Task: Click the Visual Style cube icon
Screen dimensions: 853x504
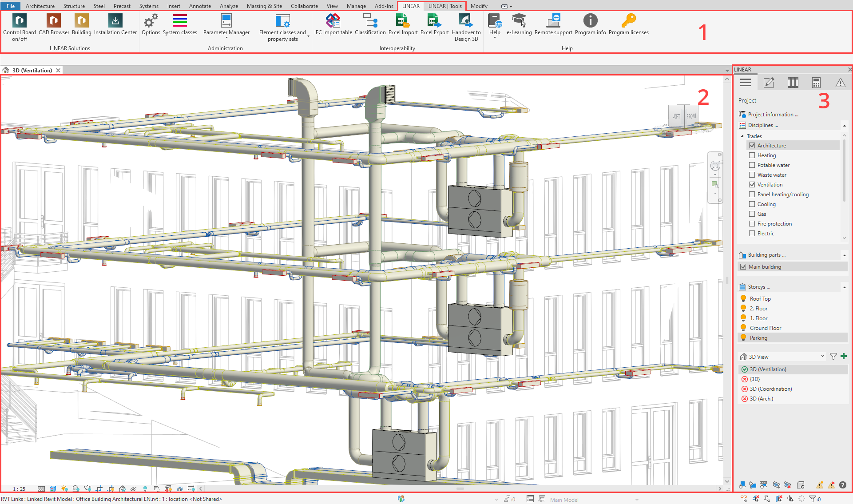Action: tap(53, 488)
